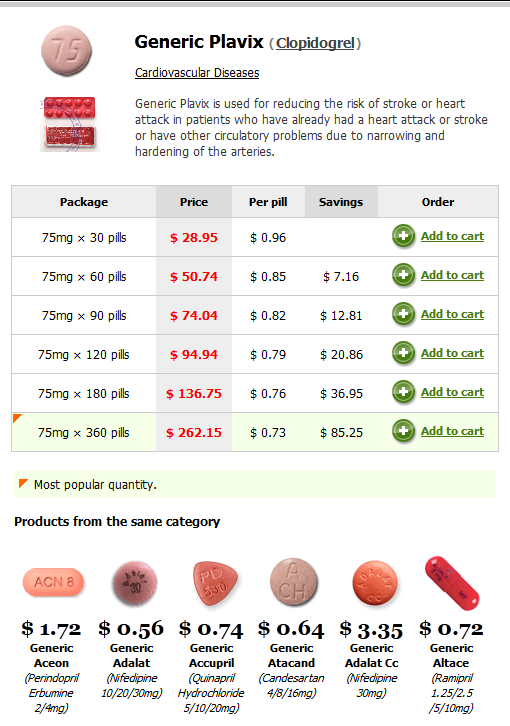Open the Clopidogrel link in the title

[x=315, y=43]
